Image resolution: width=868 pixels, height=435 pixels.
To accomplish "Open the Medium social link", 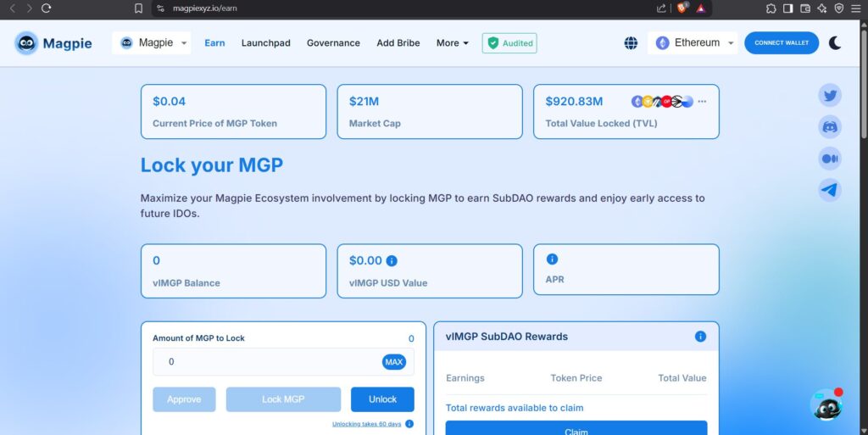I will [830, 159].
